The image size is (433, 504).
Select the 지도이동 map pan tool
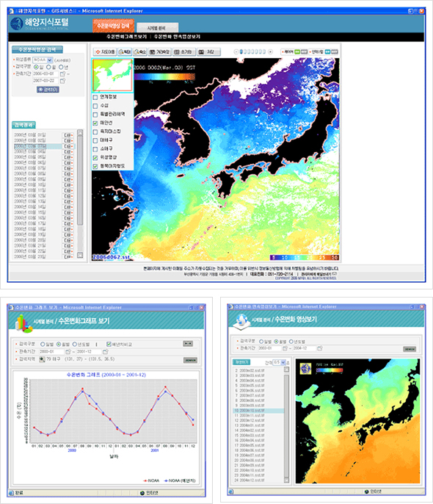pos(105,51)
